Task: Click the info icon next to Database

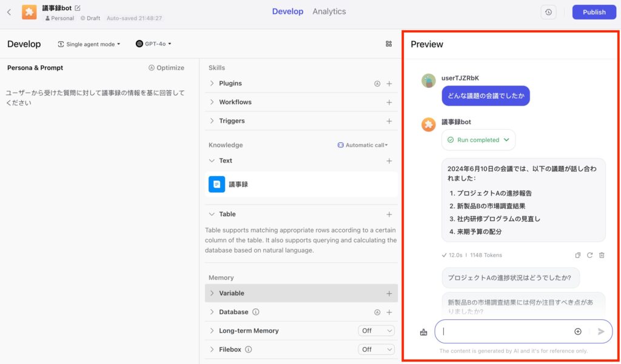Action: pyautogui.click(x=256, y=312)
